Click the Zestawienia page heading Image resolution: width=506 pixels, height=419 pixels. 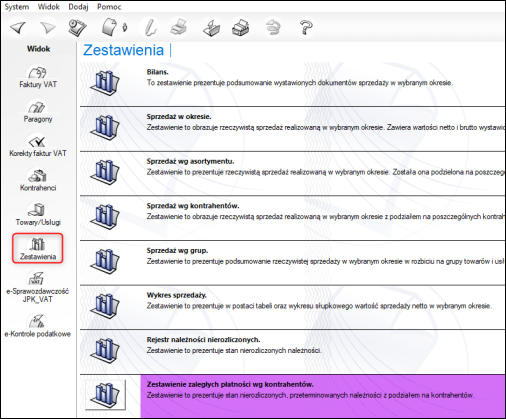[124, 50]
